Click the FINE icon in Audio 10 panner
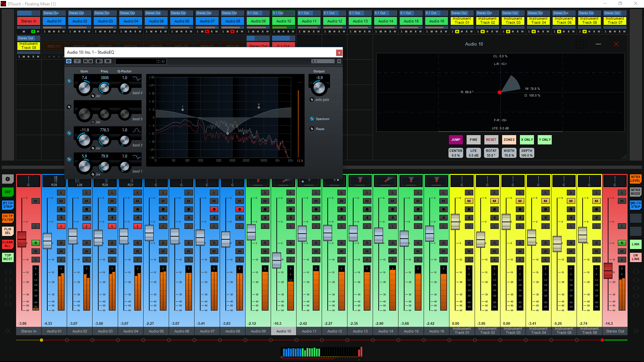Screen dimensions: 644x362 (473, 139)
